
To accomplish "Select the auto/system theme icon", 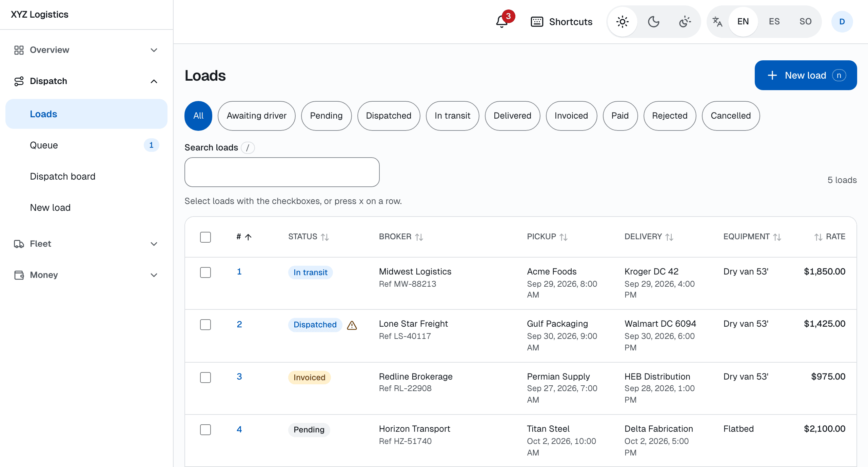I will [685, 22].
